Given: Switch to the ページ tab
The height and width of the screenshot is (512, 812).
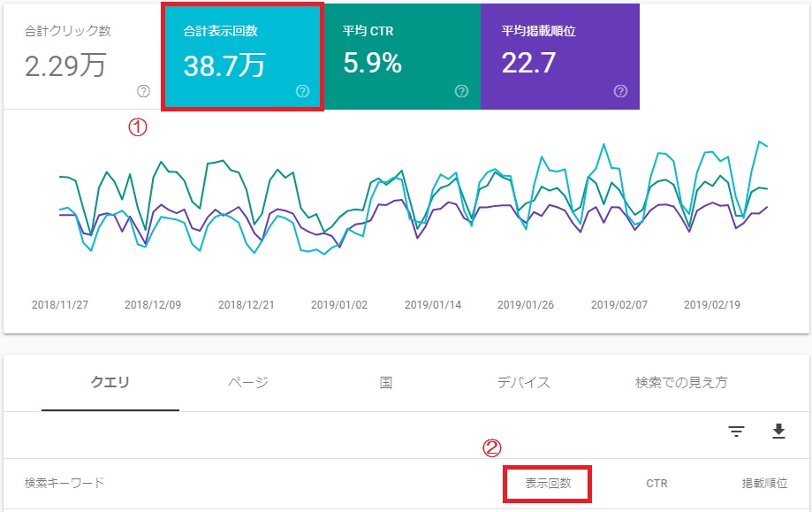Looking at the screenshot, I should (248, 383).
